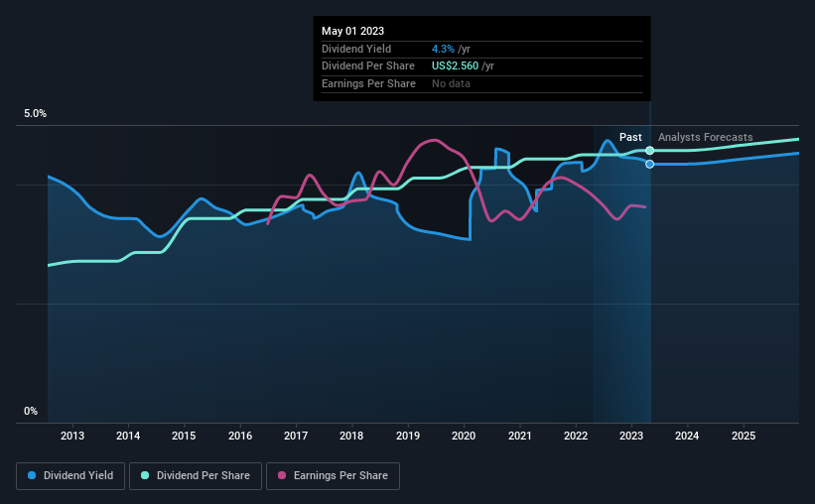
Task: Click the teal data point marker on chart
Action: 649,151
